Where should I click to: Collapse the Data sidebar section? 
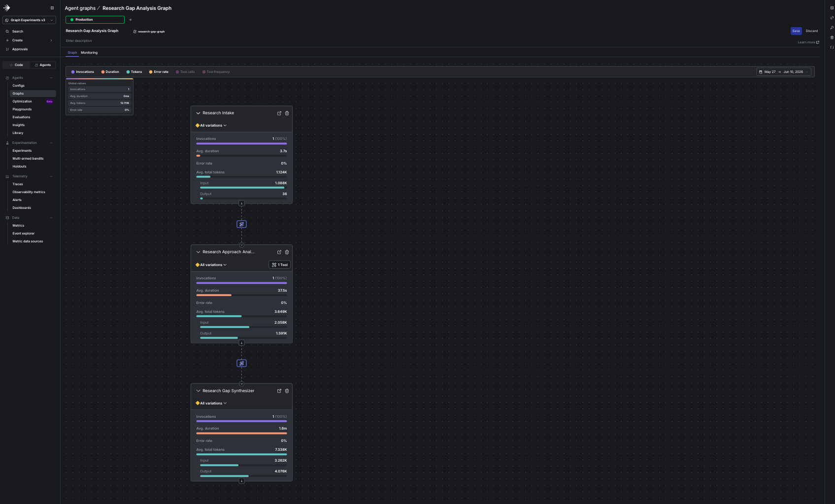(51, 218)
